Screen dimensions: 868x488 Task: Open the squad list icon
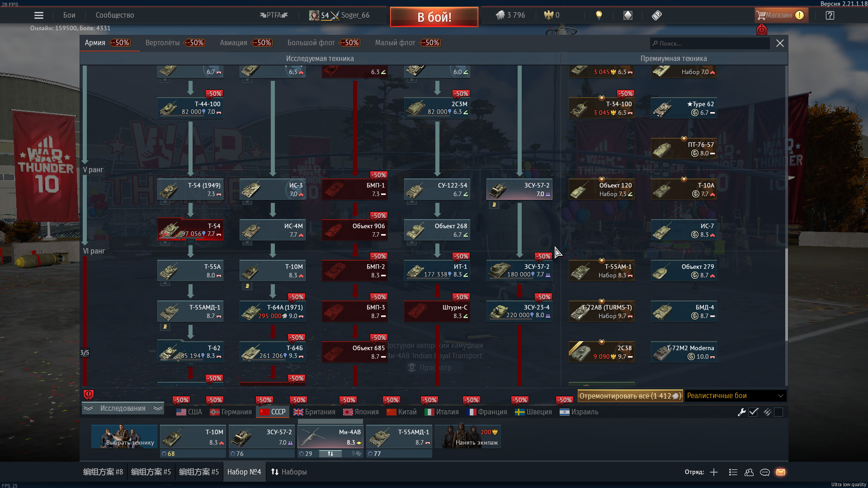pos(733,472)
